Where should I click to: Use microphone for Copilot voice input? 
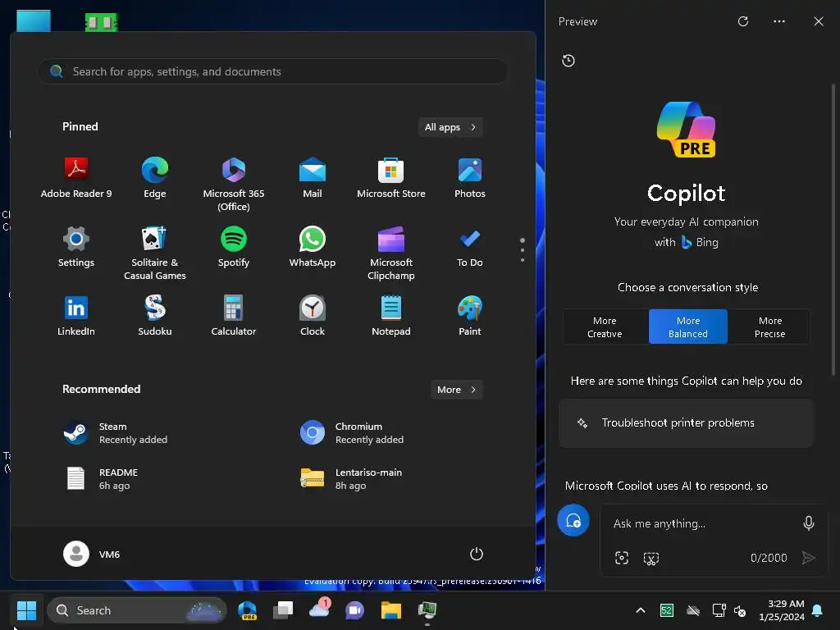click(x=808, y=523)
